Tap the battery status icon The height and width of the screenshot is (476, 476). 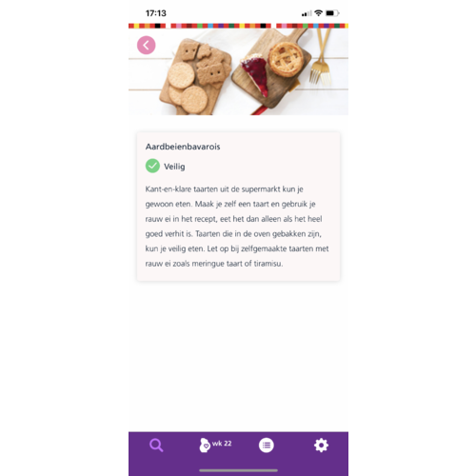click(332, 13)
